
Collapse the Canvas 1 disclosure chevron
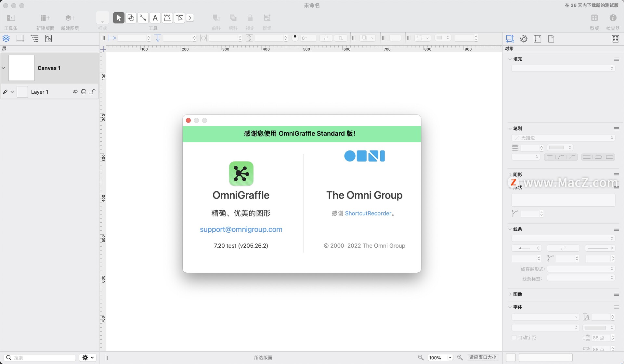coord(3,68)
